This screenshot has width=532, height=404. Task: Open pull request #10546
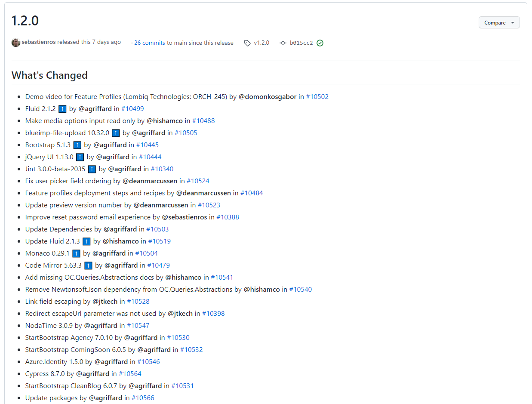point(148,362)
